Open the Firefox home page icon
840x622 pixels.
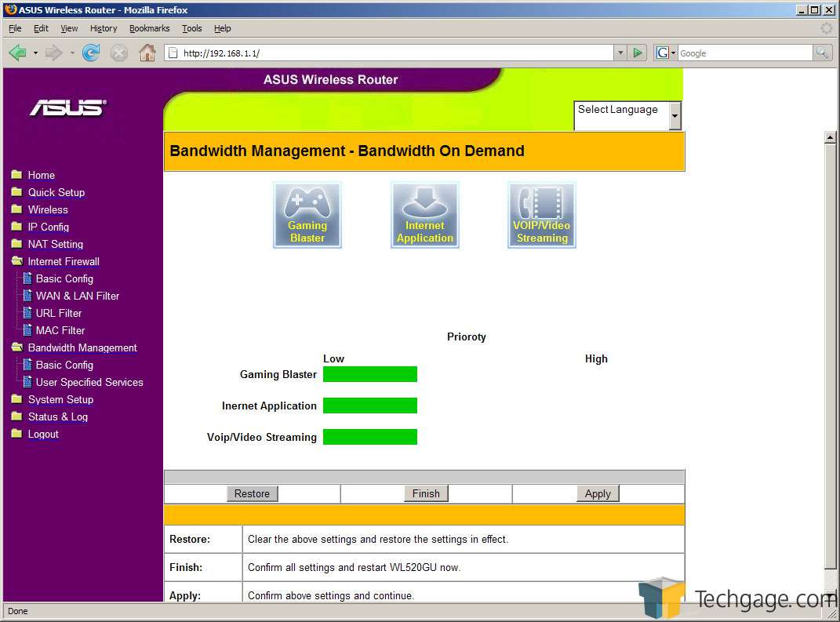147,53
